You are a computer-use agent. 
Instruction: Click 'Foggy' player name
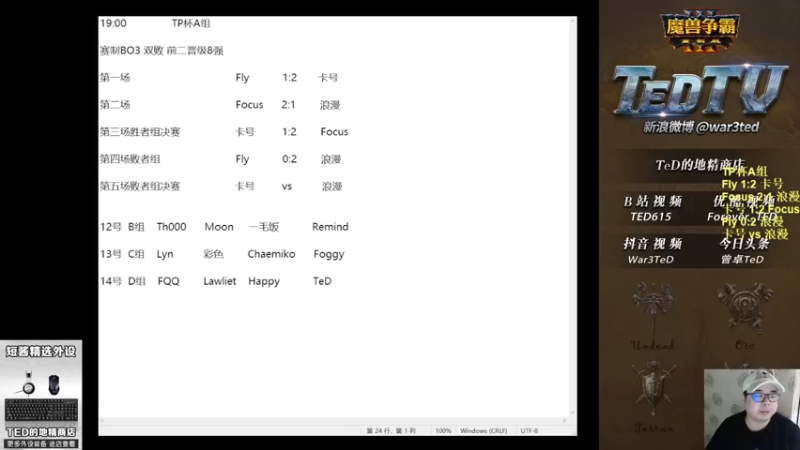tap(329, 254)
